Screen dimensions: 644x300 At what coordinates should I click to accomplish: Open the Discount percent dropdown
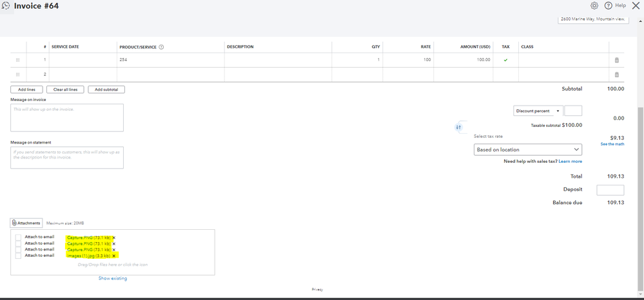click(538, 111)
